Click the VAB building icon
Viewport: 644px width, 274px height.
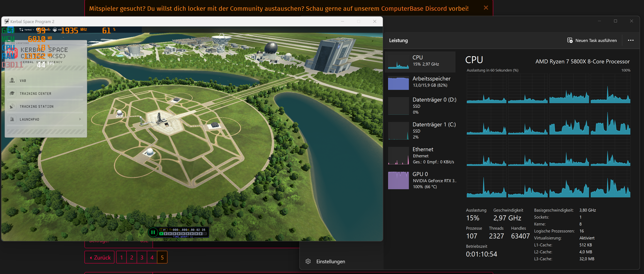coord(12,80)
